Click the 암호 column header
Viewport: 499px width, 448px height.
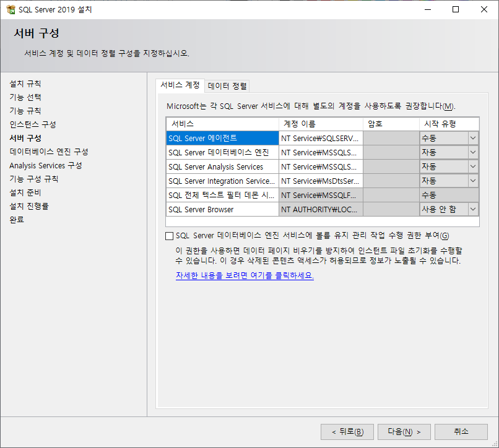pyautogui.click(x=391, y=124)
